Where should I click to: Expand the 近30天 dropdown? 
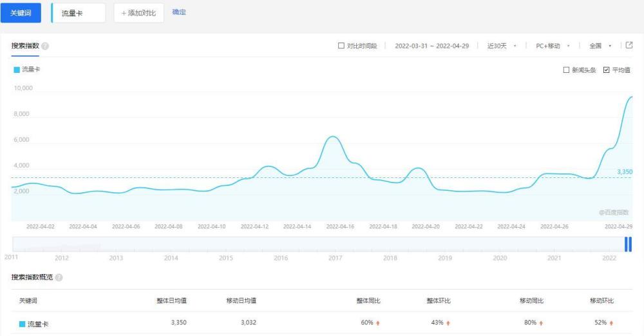tap(502, 46)
